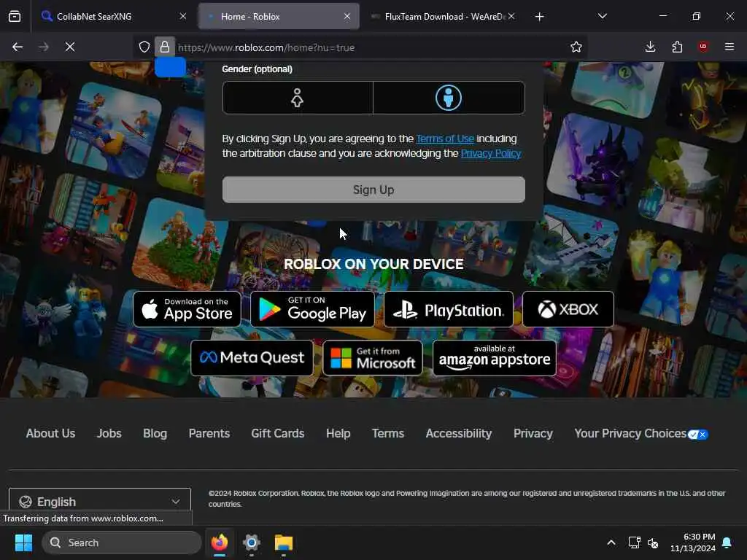Open Firefox from the taskbar
Viewport: 747px width, 560px height.
click(x=220, y=542)
